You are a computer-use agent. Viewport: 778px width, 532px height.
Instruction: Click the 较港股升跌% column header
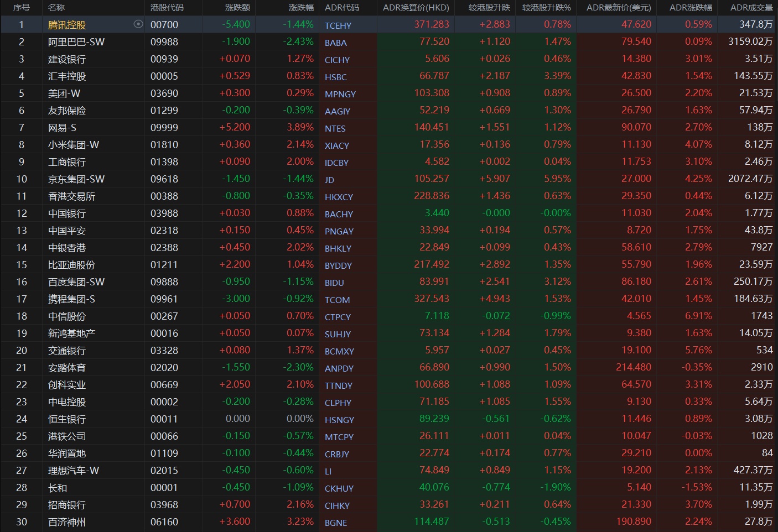[546, 8]
